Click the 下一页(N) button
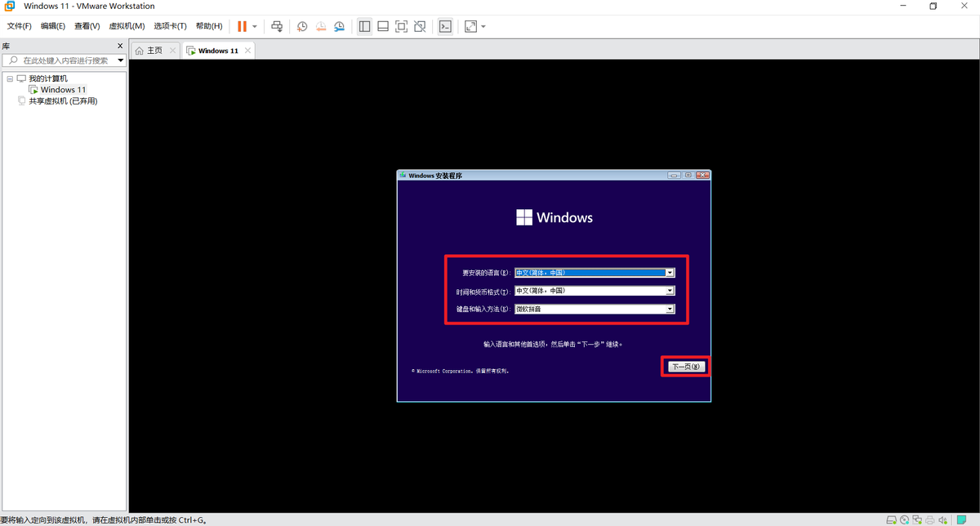The height and width of the screenshot is (526, 980). (684, 367)
